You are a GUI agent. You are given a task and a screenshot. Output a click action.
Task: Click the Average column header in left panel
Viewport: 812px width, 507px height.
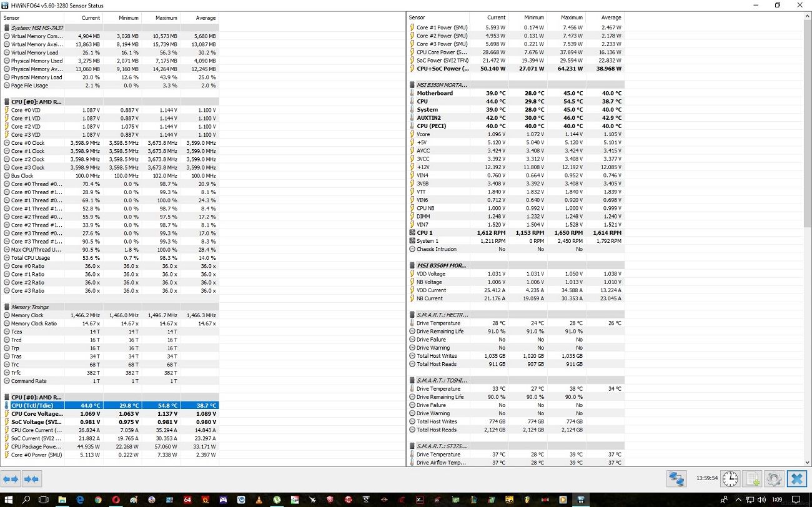point(199,17)
